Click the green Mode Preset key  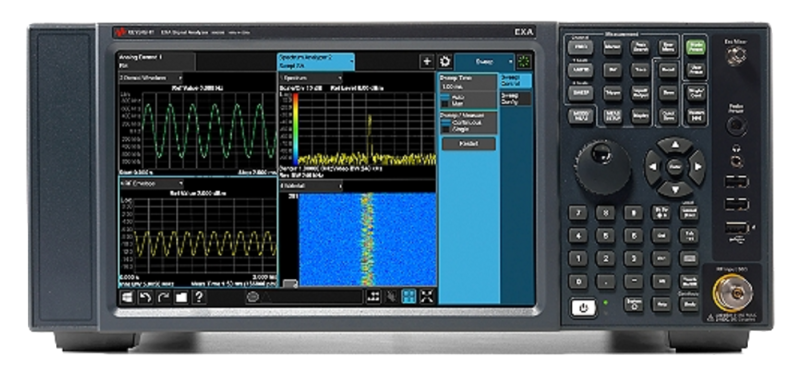point(696,47)
